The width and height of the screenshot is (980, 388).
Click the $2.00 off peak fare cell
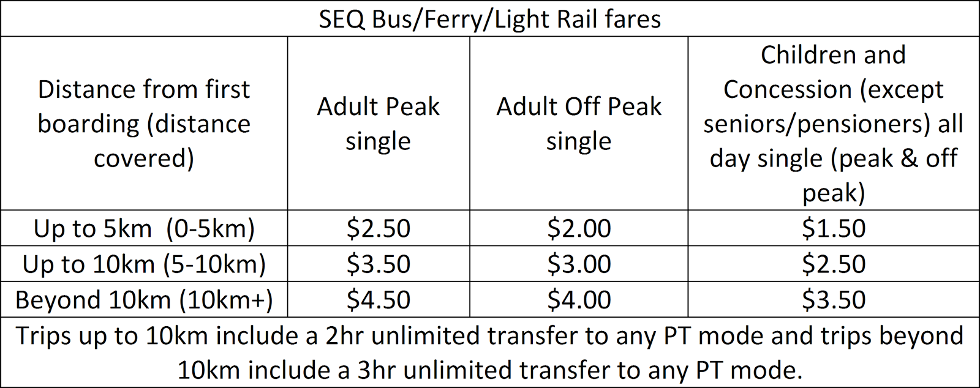(579, 228)
